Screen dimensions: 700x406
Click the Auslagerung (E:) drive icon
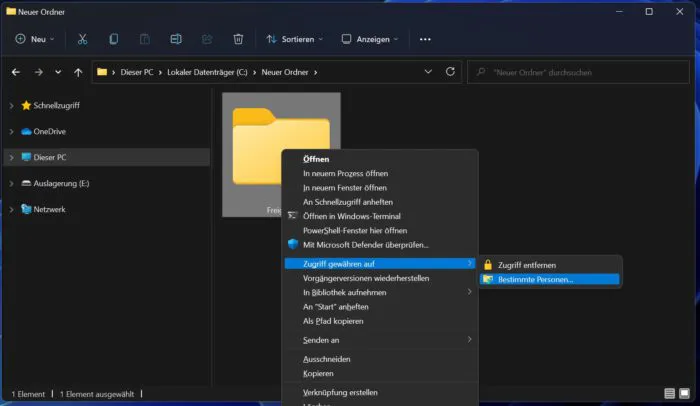pos(26,183)
